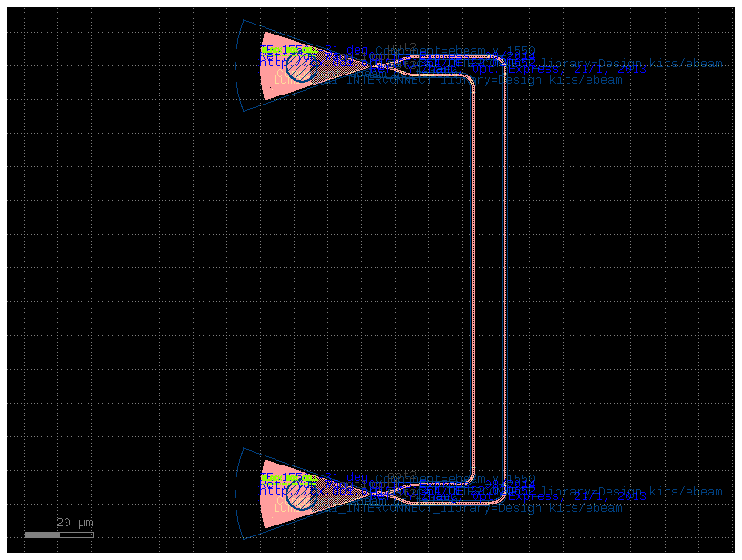Click the hatched blue circle in top coupler
The height and width of the screenshot is (560, 742).
tap(299, 66)
